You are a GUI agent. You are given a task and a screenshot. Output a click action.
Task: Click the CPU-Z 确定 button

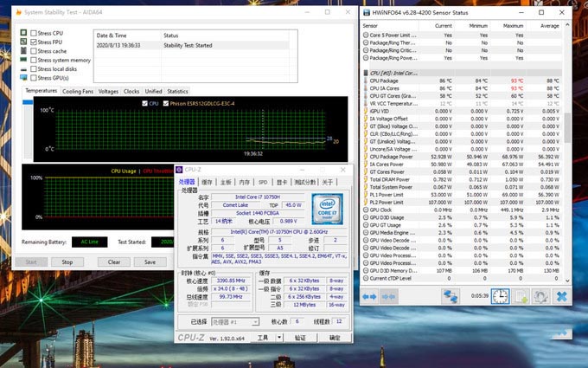335,338
